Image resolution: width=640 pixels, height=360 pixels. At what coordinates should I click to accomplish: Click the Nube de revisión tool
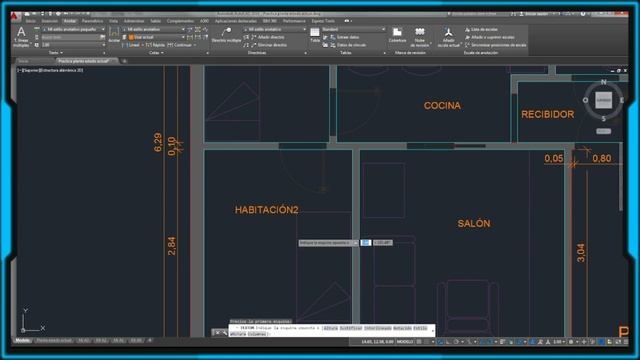click(419, 37)
